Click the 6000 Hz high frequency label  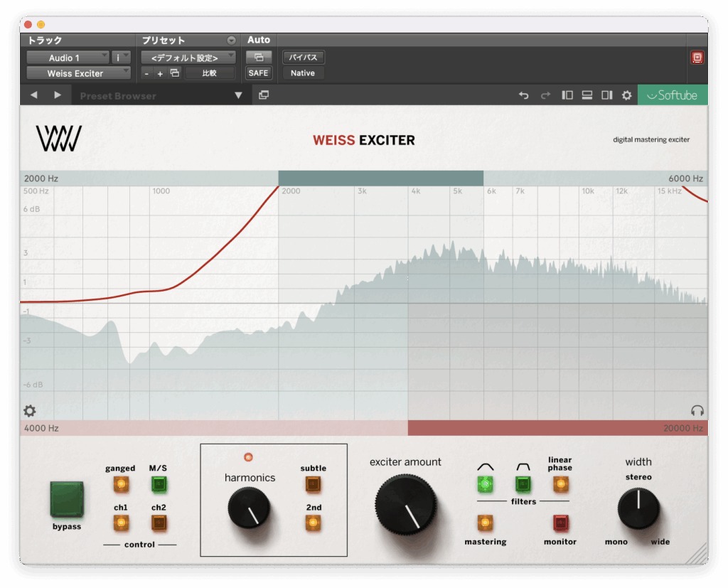point(686,178)
